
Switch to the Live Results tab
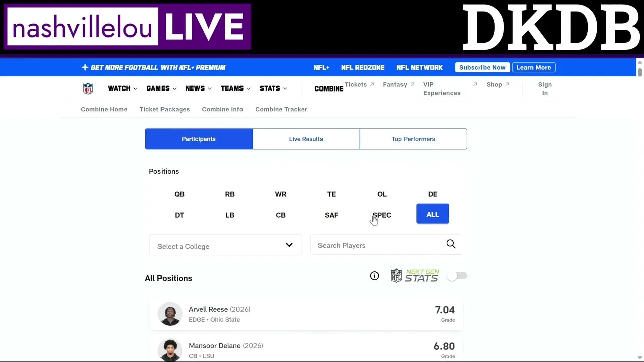coord(306,139)
